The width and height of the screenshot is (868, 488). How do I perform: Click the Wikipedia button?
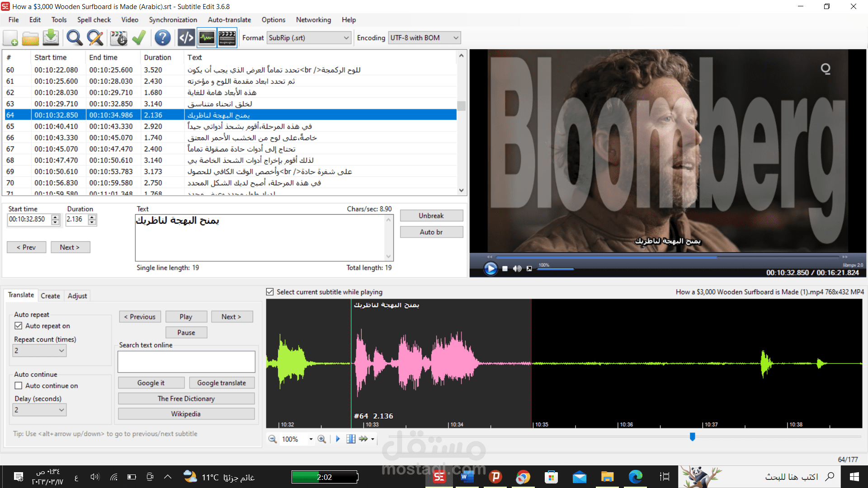coord(186,414)
